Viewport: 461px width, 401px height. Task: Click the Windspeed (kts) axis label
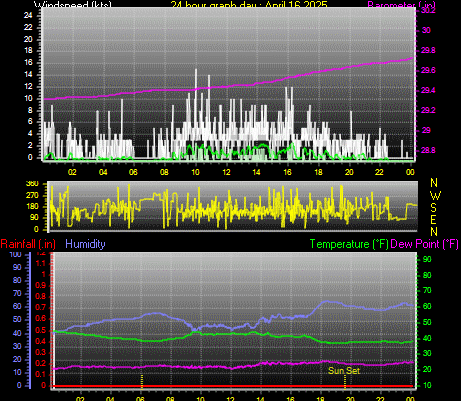point(73,5)
